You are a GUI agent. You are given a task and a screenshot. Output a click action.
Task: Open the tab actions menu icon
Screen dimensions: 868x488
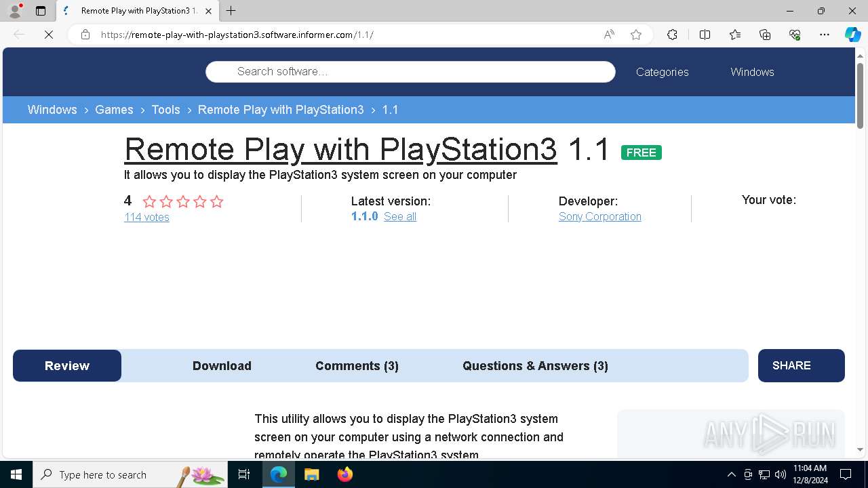[x=41, y=11]
